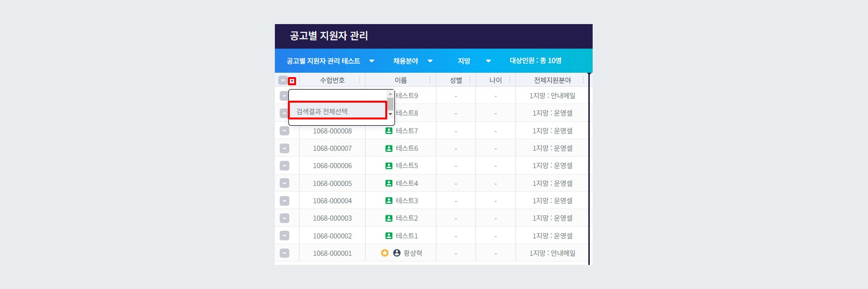The width and height of the screenshot is (868, 289).
Task: Select exam number 1068-000005
Action: tap(332, 184)
